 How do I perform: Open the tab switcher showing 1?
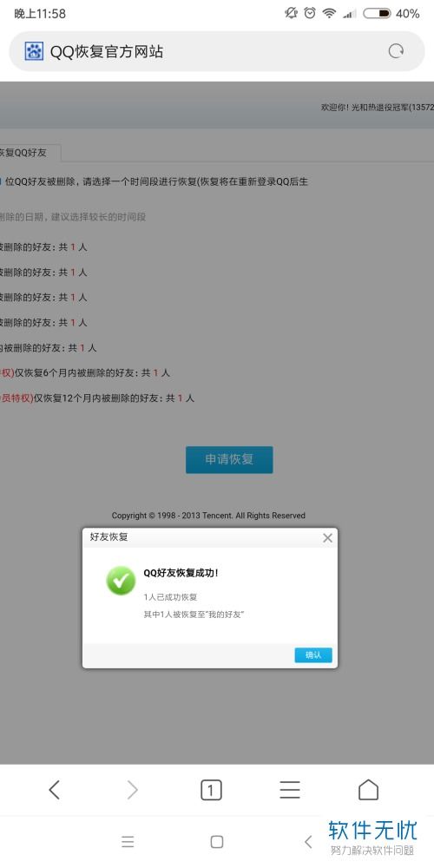[x=211, y=790]
